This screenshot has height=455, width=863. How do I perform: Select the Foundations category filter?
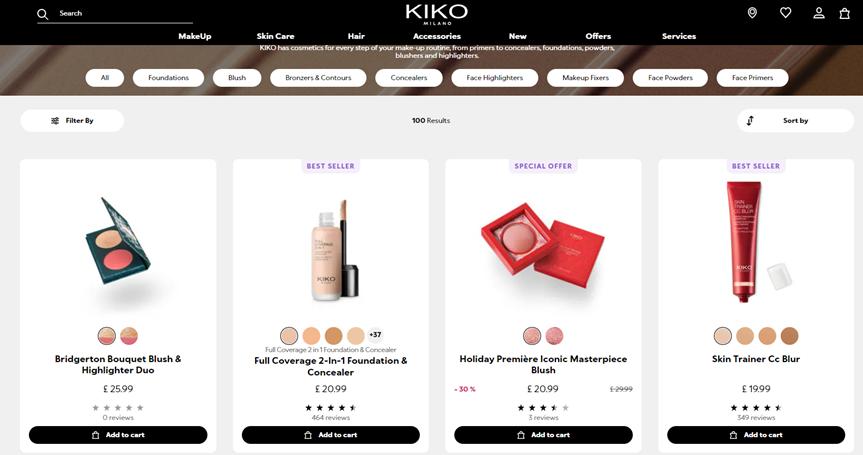point(168,78)
